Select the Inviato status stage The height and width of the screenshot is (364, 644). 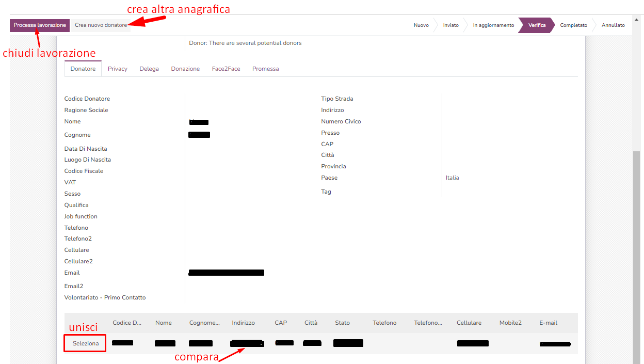tap(450, 25)
